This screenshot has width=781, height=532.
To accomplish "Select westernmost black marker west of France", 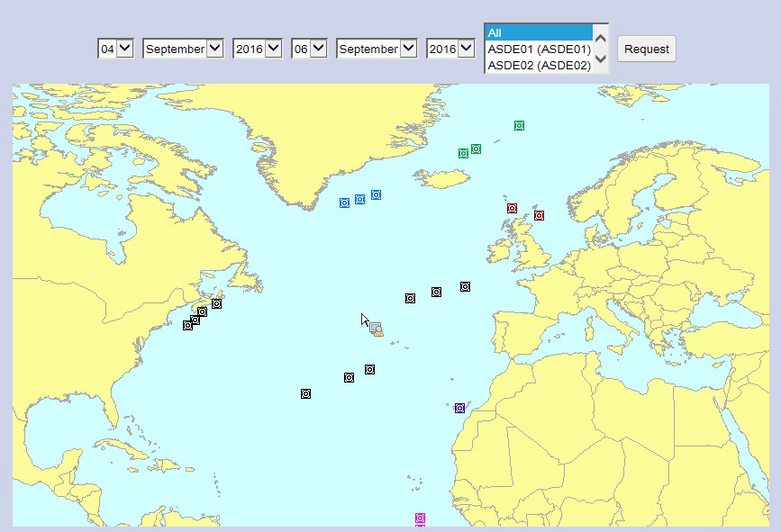I will [x=410, y=298].
